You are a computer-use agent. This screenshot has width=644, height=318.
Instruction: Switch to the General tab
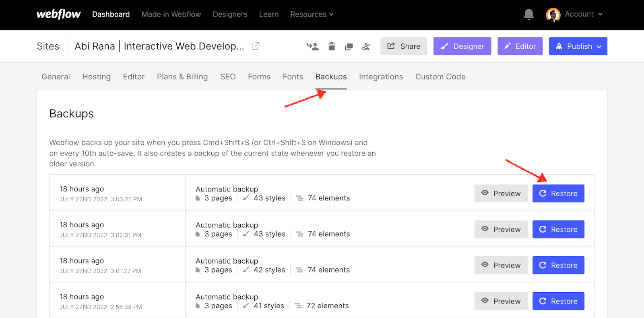tap(56, 77)
